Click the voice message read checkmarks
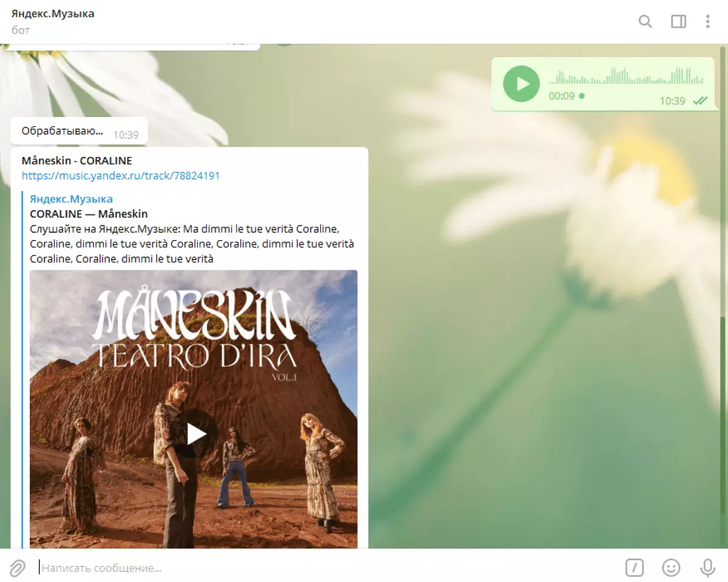Image resolution: width=728 pixels, height=582 pixels. coord(700,101)
